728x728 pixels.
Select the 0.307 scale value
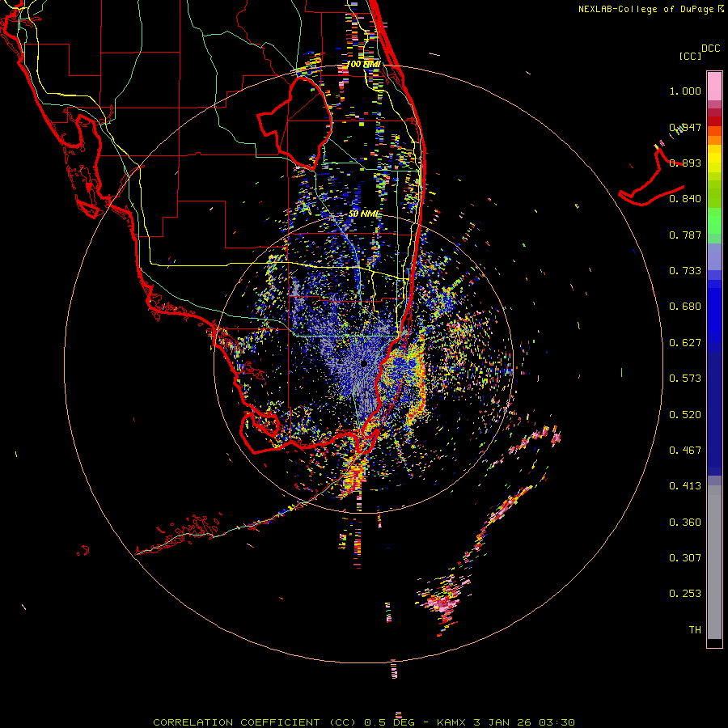[685, 558]
